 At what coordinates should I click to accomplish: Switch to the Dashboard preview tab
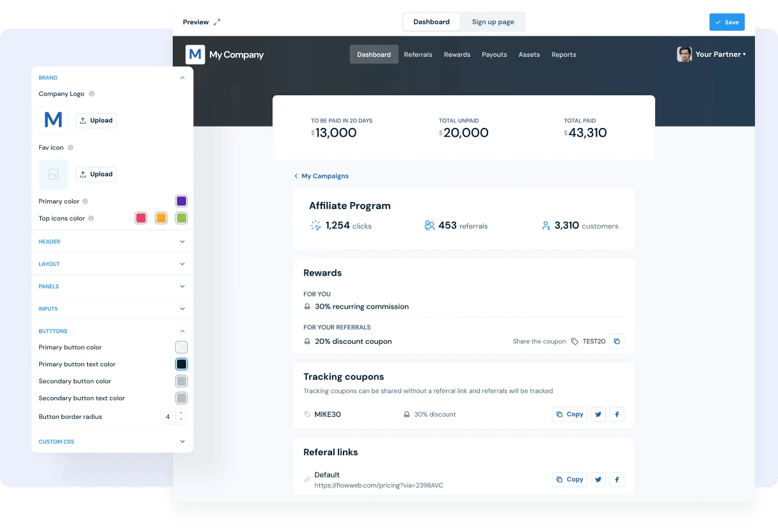coord(431,22)
